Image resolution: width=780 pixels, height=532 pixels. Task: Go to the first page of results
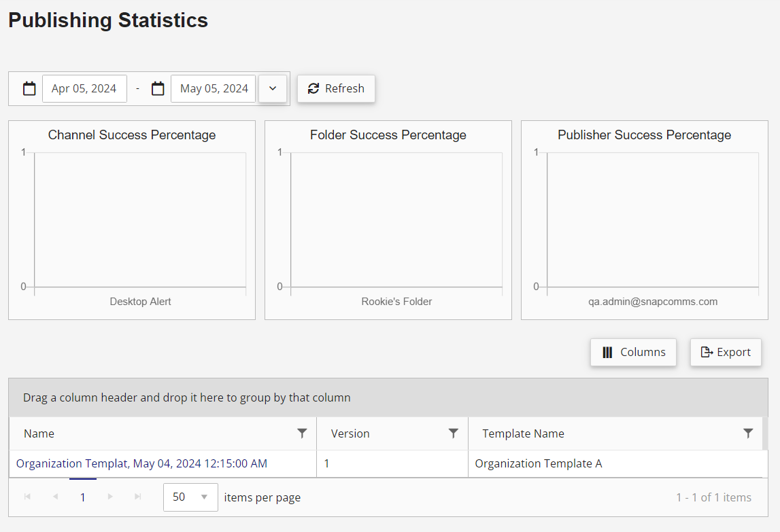coord(27,497)
